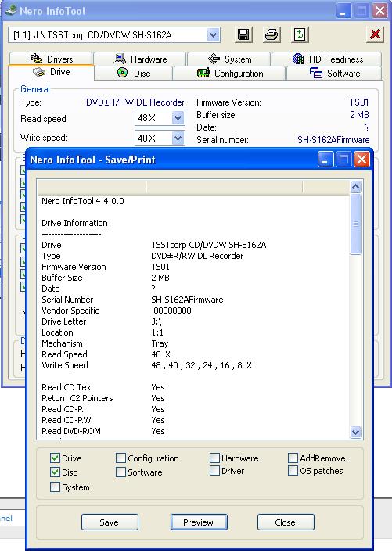Select the 'Firmware Version' row in report
This screenshot has width=392, height=553.
(x=193, y=267)
